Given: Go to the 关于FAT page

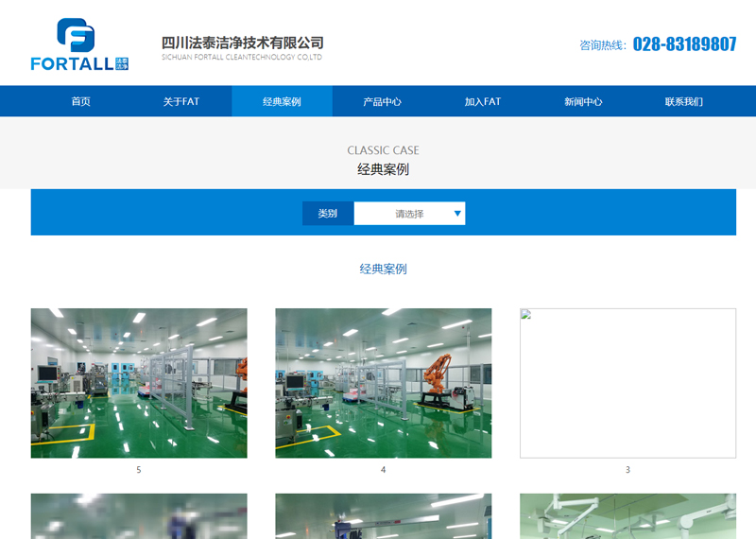Looking at the screenshot, I should coord(181,101).
